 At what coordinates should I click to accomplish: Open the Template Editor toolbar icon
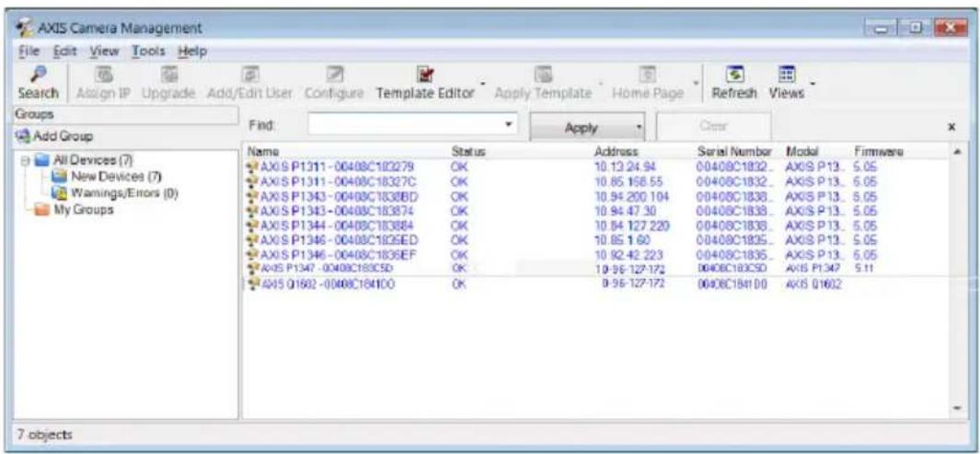[x=424, y=76]
